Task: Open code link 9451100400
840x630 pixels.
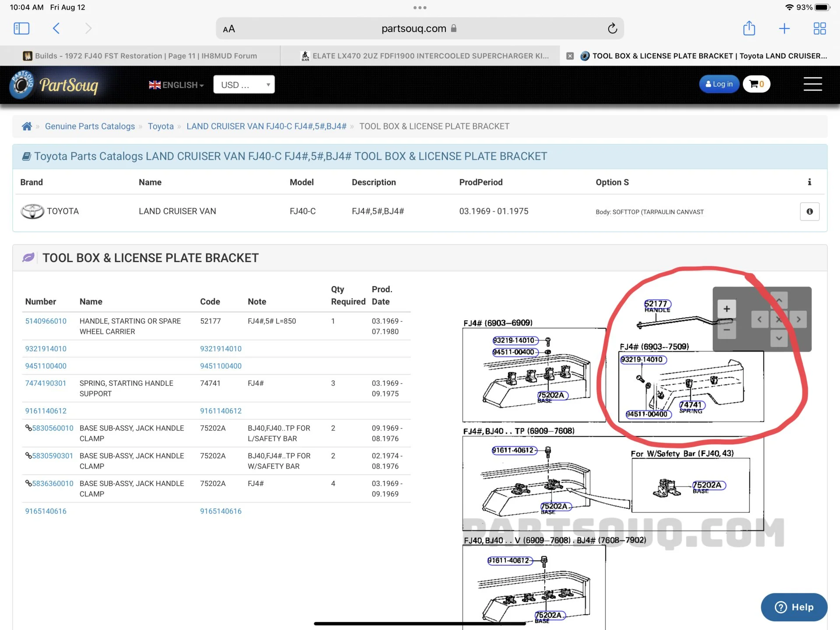Action: point(221,366)
